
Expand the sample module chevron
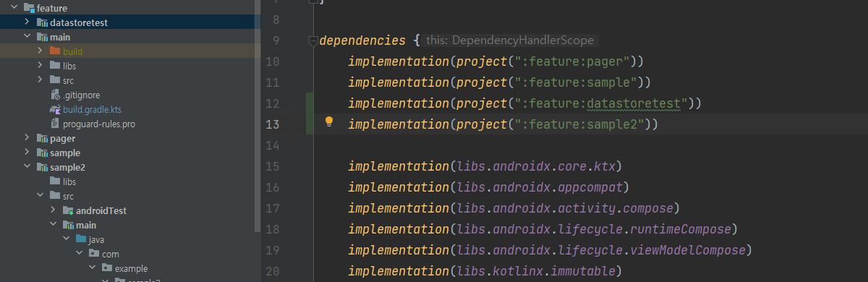click(27, 153)
